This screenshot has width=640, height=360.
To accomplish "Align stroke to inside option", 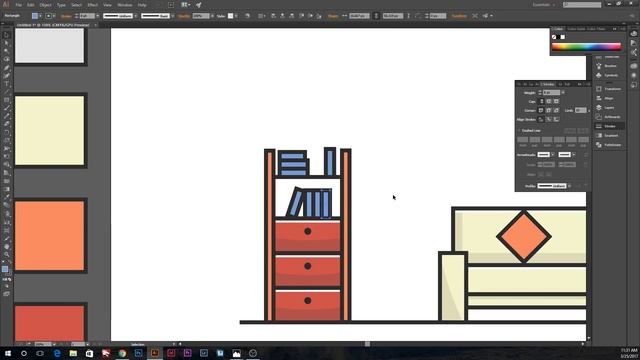I will (549, 119).
